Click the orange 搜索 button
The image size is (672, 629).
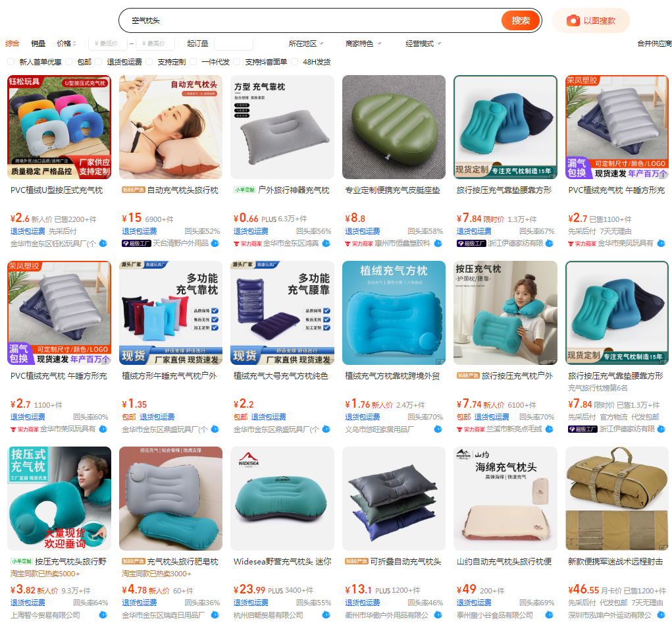pyautogui.click(x=520, y=20)
